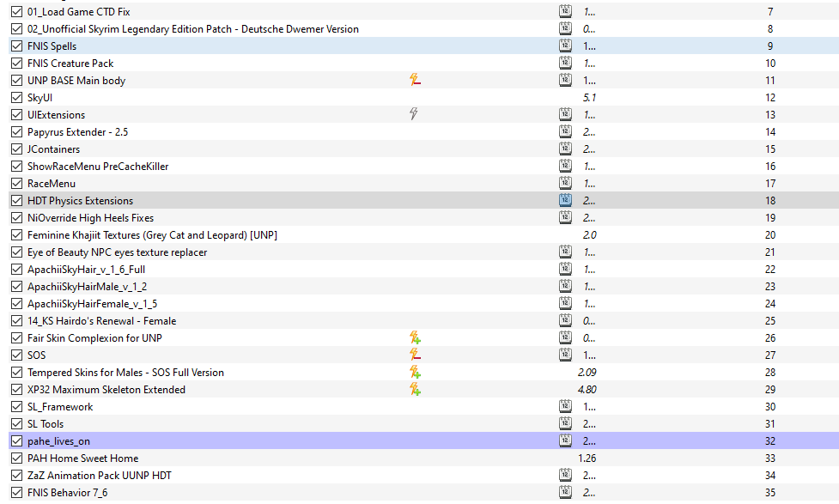
Task: Toggle the FNIS Spells checkbox
Action: coord(16,46)
